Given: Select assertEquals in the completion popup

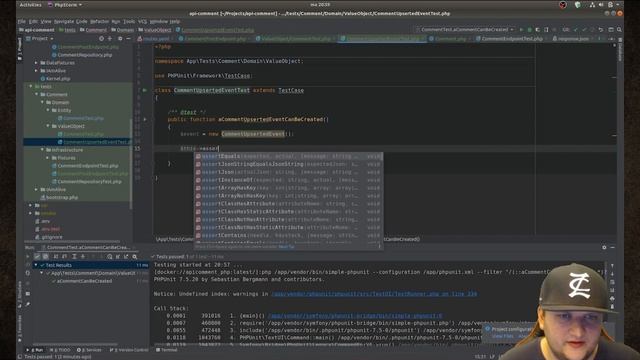Looking at the screenshot, I should pos(288,156).
